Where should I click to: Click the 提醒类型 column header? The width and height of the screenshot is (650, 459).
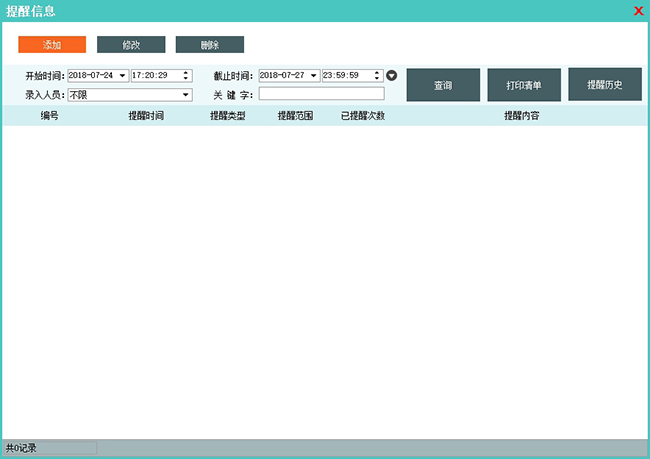(x=227, y=116)
